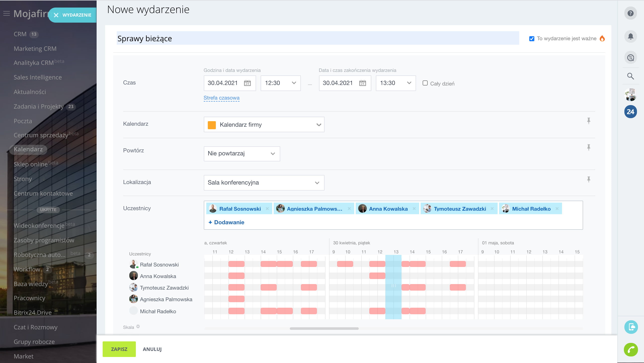
Task: Remove participant Anna Kowalska
Action: (414, 209)
